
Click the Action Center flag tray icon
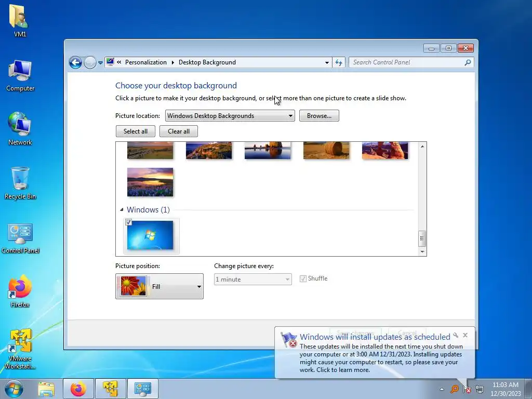(x=467, y=389)
